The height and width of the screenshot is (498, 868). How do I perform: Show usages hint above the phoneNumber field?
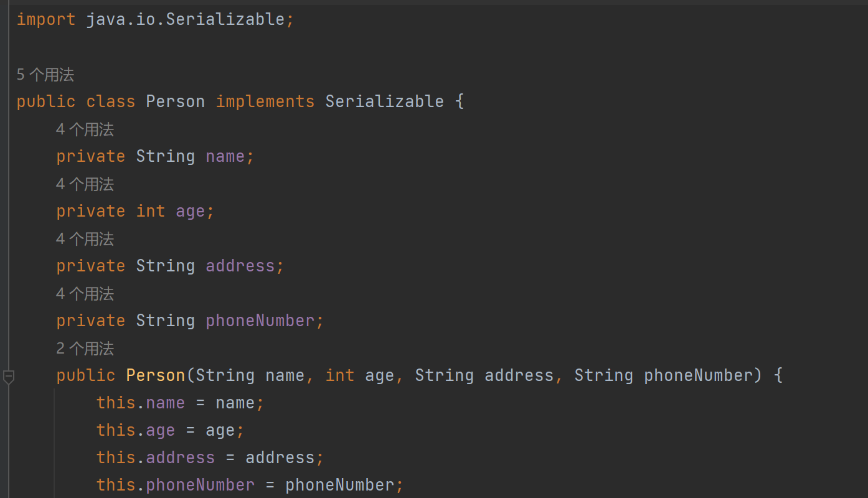pos(85,294)
